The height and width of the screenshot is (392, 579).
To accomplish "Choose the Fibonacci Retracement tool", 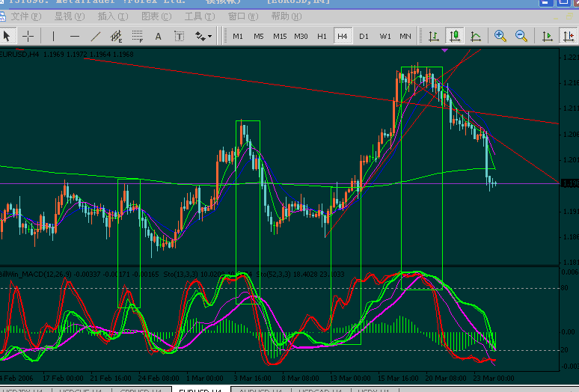I will click(138, 36).
